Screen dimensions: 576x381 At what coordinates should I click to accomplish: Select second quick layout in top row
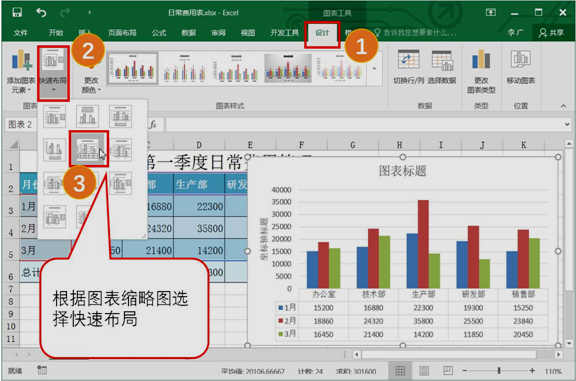(87, 116)
